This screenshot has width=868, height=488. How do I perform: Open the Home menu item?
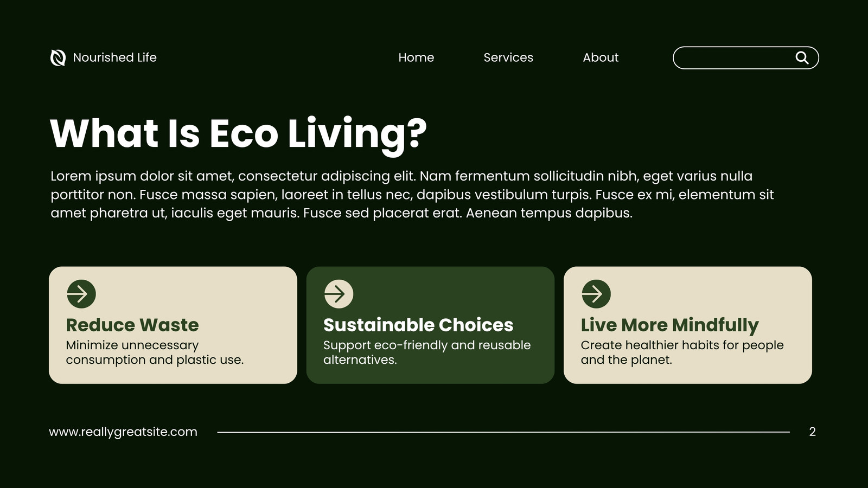coord(416,57)
